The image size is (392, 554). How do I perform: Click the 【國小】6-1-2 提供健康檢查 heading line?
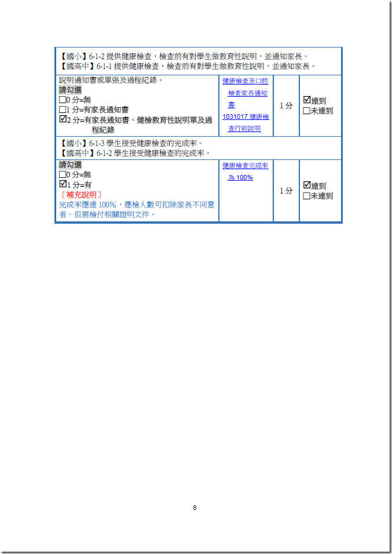183,56
